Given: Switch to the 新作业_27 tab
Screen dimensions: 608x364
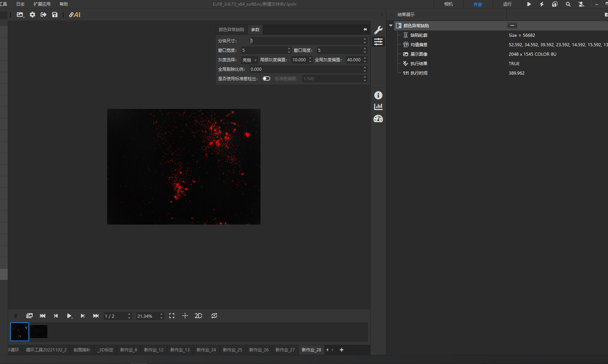Looking at the screenshot, I should (285, 350).
